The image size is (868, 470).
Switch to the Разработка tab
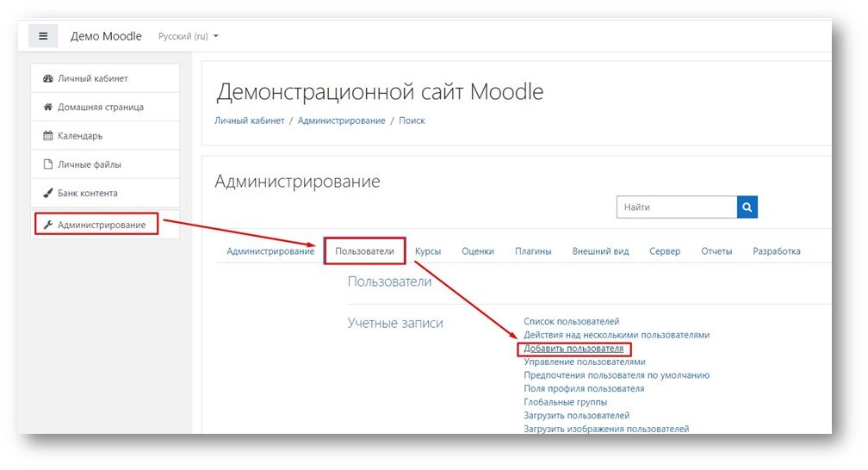coord(777,251)
